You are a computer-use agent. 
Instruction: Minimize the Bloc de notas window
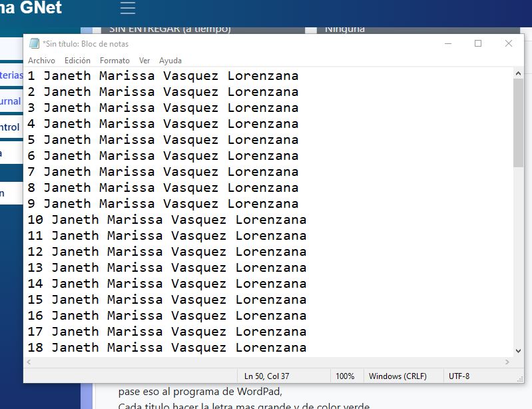(x=447, y=44)
